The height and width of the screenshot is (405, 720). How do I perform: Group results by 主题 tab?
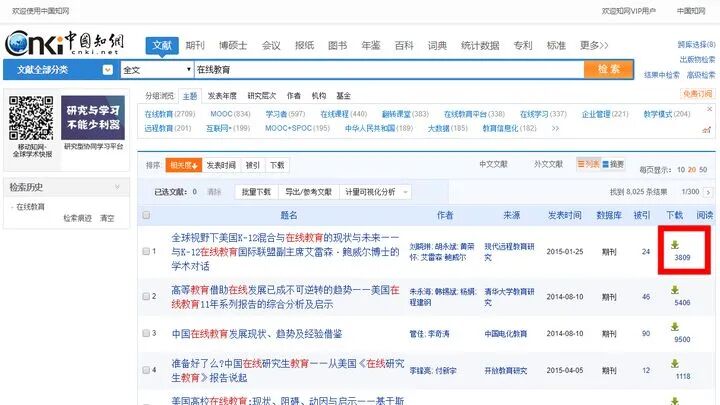tap(190, 96)
